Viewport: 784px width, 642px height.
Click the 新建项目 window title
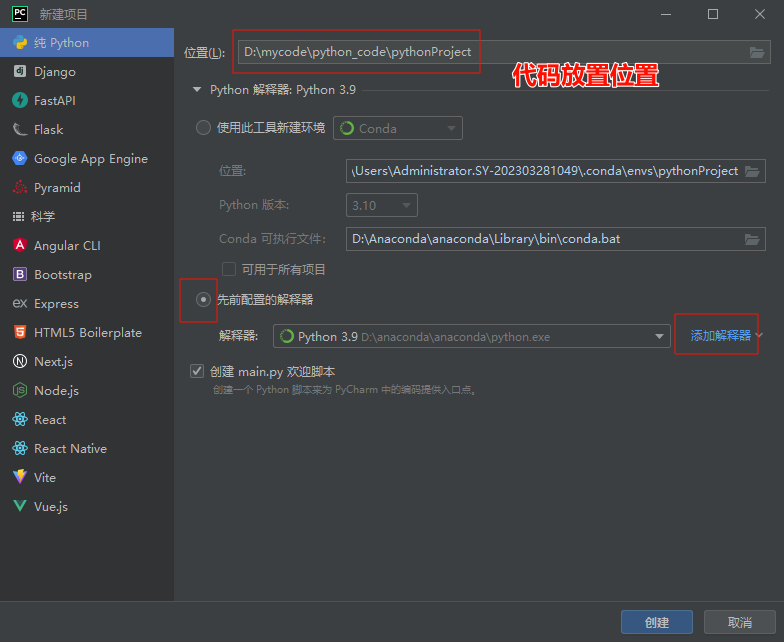click(64, 14)
